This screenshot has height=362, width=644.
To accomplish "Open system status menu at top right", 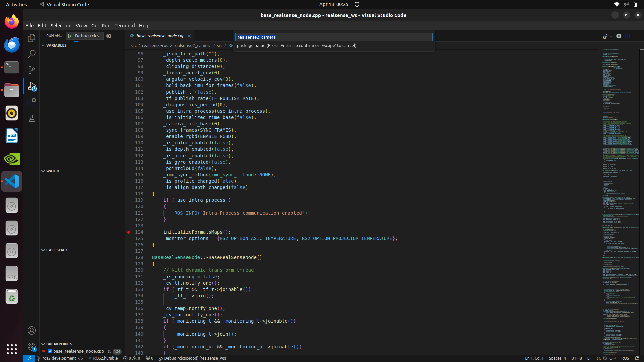I will pyautogui.click(x=626, y=4).
